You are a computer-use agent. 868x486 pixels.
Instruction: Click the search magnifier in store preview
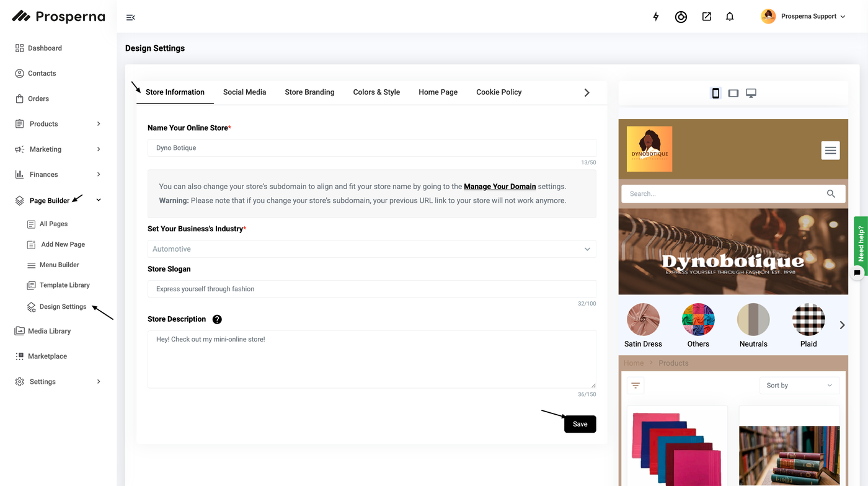[831, 193]
